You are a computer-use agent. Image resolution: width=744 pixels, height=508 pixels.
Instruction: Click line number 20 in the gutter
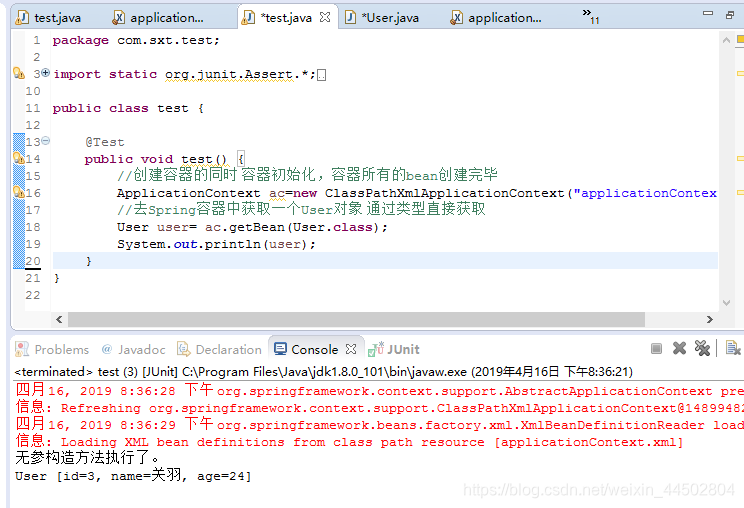coord(33,261)
